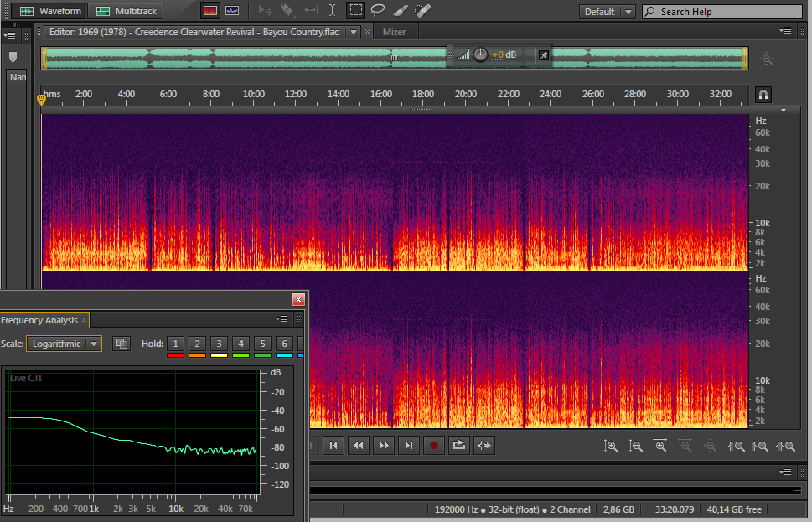Viewport: 812px width, 522px height.
Task: Click the 16:00 mark on the timeline ruler
Action: (380, 94)
